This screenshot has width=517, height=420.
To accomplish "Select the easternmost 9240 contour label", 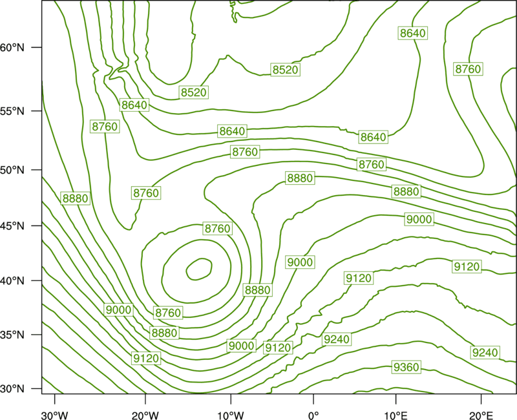I will [x=485, y=352].
